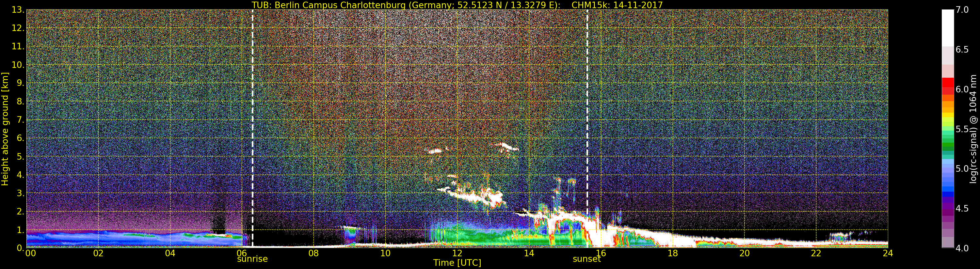Screen dimensions: 980x269
Task: Click the "00" time axis tick label
Action: [30, 253]
